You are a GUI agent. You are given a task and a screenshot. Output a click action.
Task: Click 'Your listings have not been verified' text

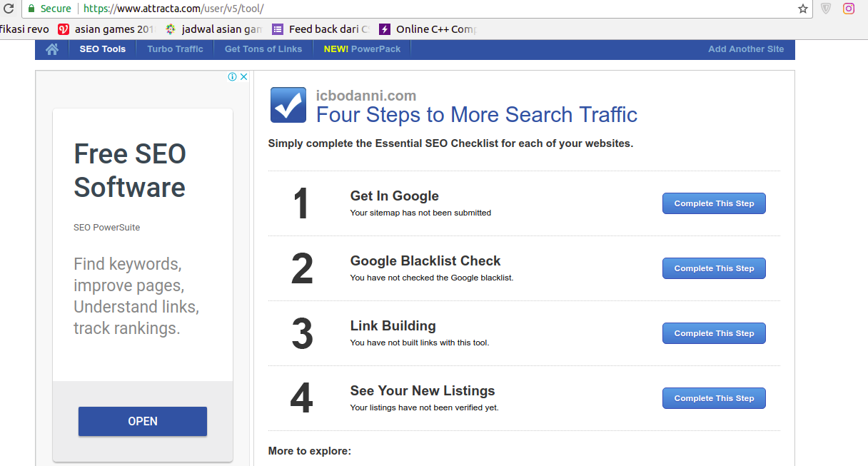[x=425, y=407]
